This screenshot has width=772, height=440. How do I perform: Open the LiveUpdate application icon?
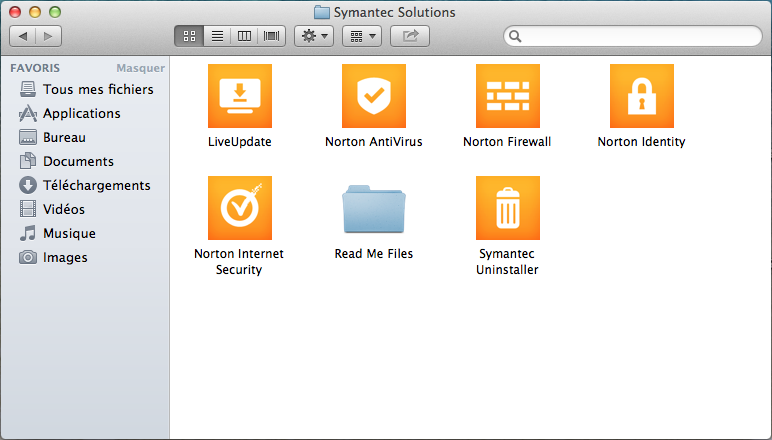(240, 96)
